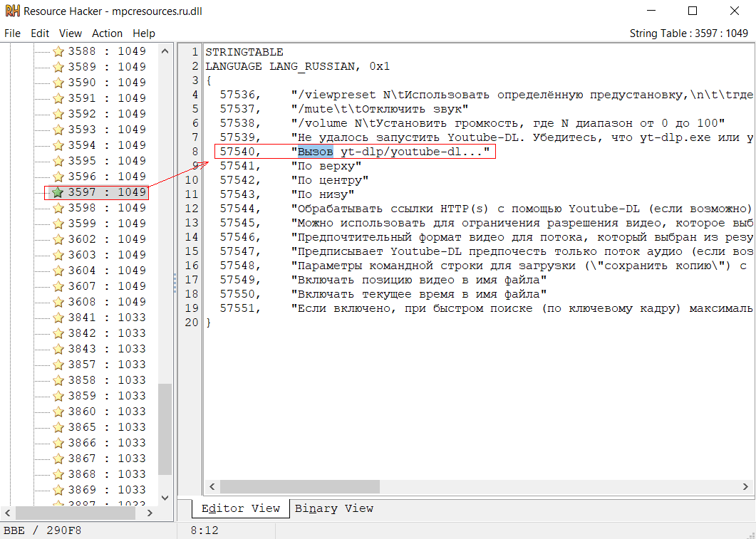Click the Resource Hacker title bar logo
The height and width of the screenshot is (539, 756).
[11, 11]
